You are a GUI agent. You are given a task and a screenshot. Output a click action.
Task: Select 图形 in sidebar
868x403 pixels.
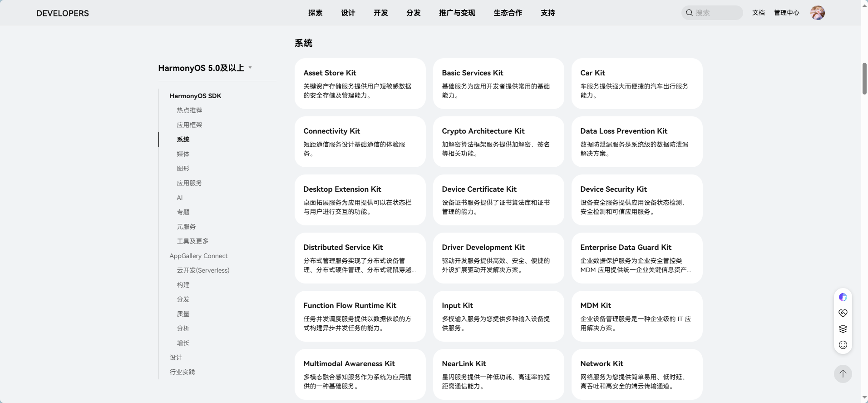[x=183, y=169]
